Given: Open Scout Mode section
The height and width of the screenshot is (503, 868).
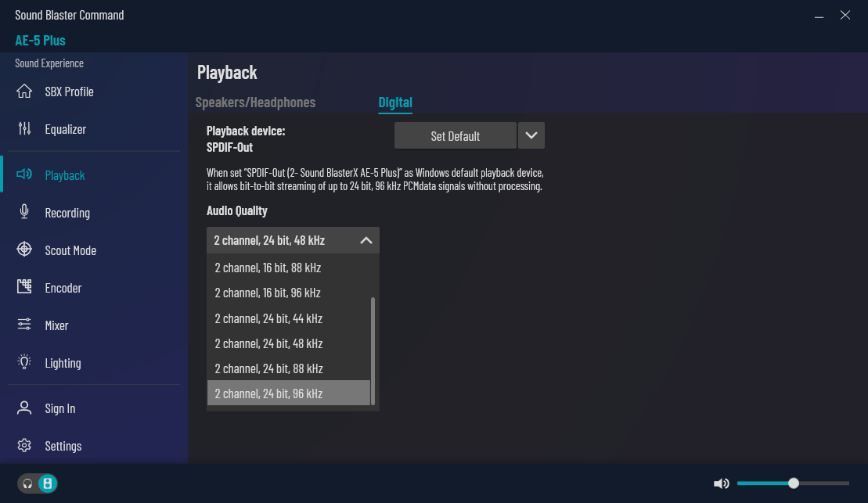Looking at the screenshot, I should tap(70, 250).
